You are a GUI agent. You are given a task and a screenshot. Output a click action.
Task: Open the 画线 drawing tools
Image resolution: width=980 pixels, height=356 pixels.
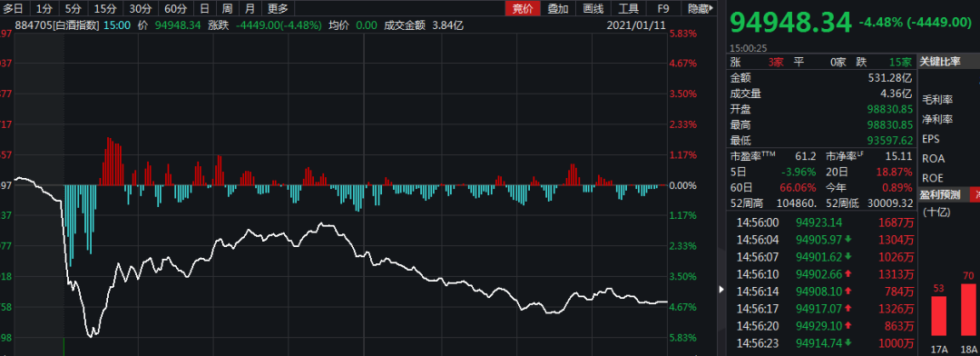coord(593,8)
